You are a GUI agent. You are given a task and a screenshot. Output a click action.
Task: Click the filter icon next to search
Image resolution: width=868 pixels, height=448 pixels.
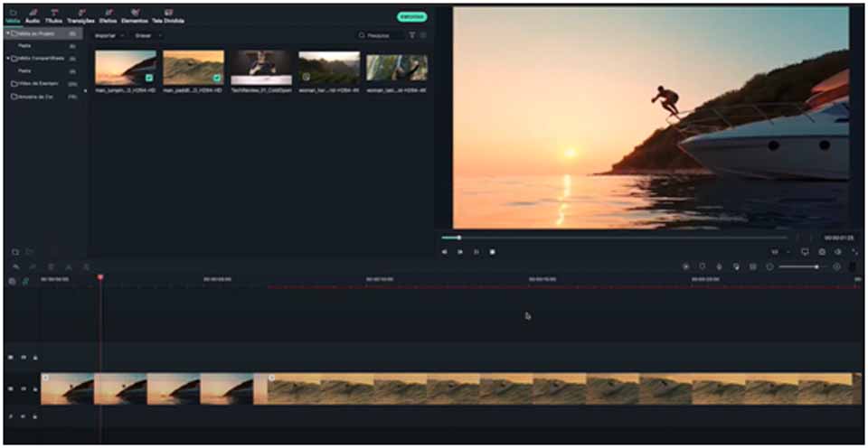click(x=412, y=35)
